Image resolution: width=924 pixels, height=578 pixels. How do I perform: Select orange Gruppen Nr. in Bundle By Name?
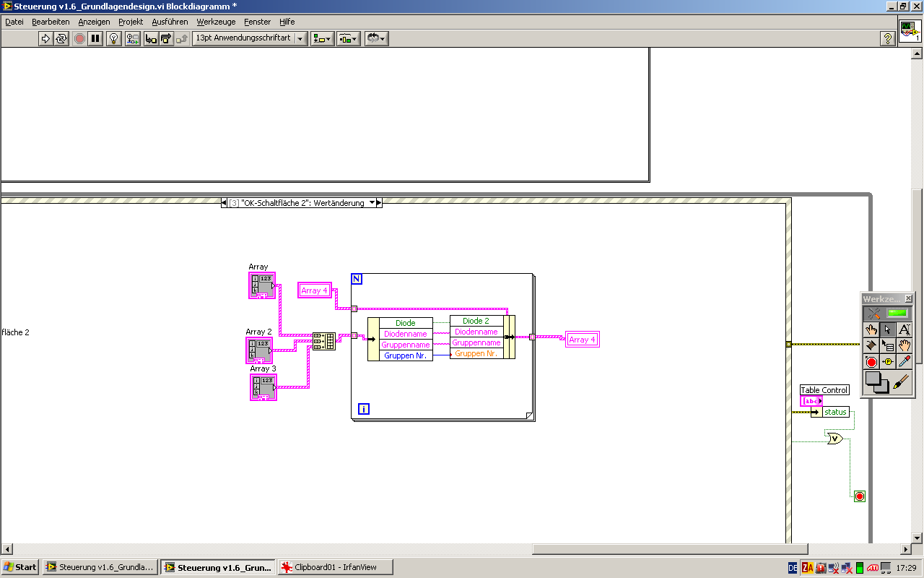tap(476, 353)
